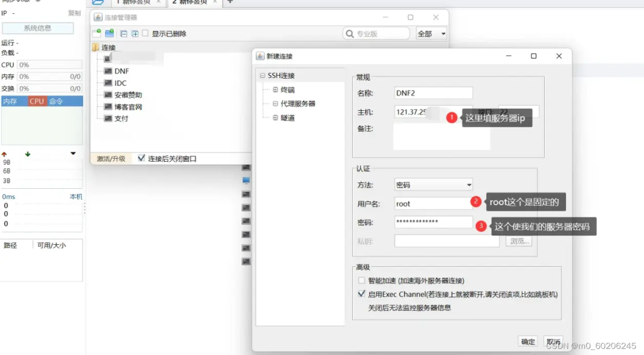Click the 取消 cancel button
The height and width of the screenshot is (355, 644).
553,341
